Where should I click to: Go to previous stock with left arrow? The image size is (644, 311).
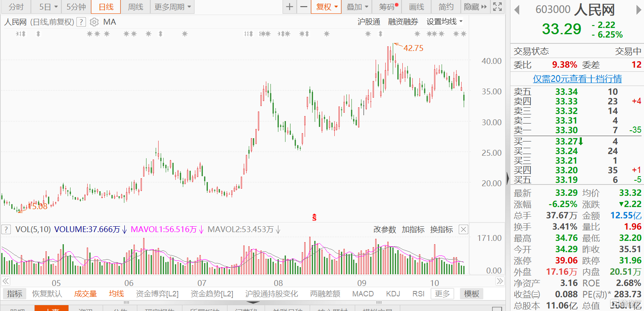(517, 10)
